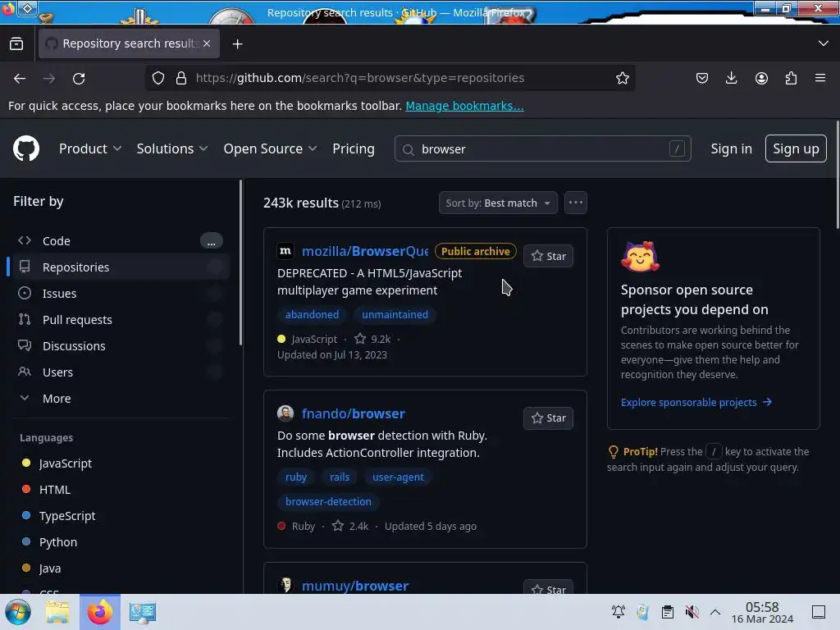Open the Firefox downloads icon

point(731,78)
